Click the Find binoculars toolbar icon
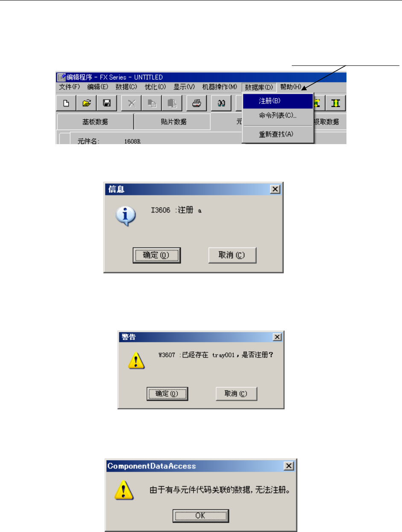The width and height of the screenshot is (402, 532). point(221,103)
